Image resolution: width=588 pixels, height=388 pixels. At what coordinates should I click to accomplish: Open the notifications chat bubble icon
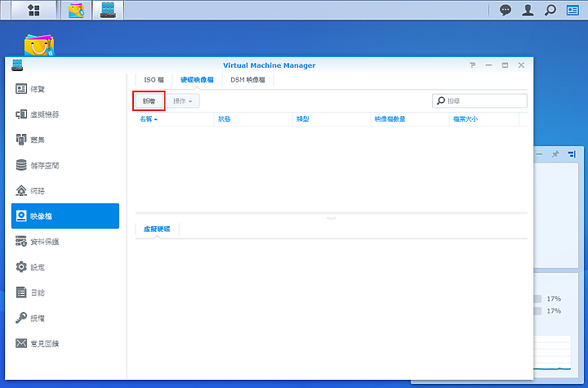click(x=506, y=10)
